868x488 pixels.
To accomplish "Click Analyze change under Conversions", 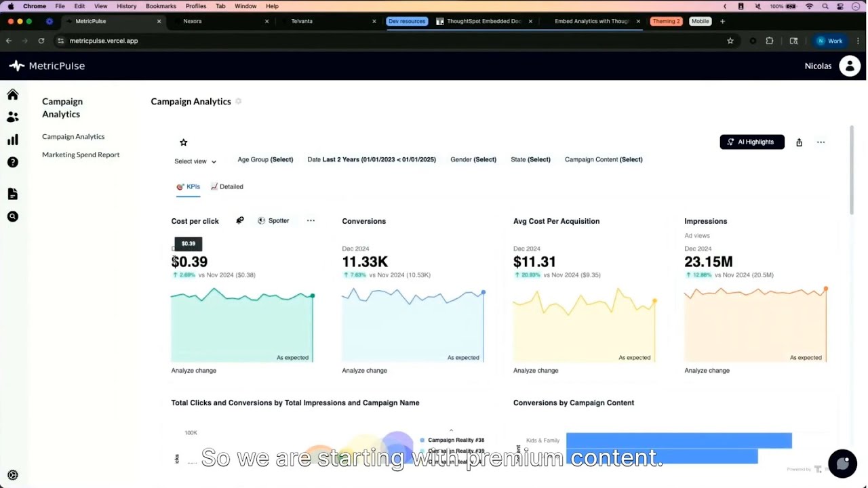I will (365, 371).
